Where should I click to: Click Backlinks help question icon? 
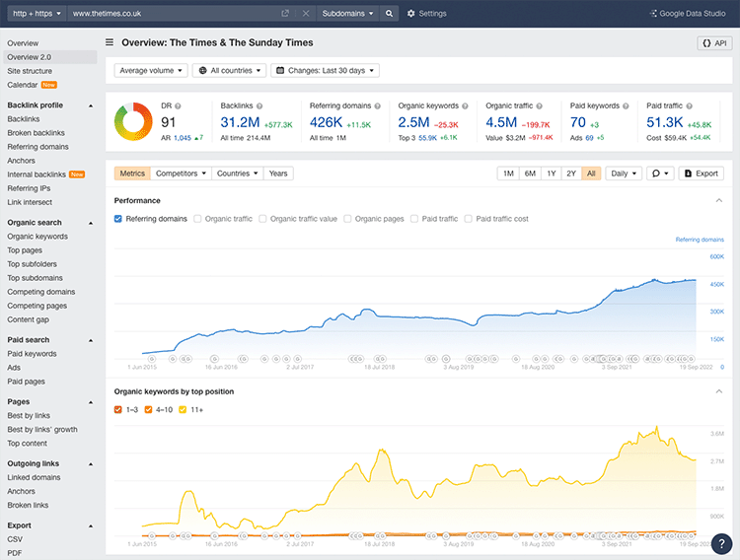pos(259,106)
